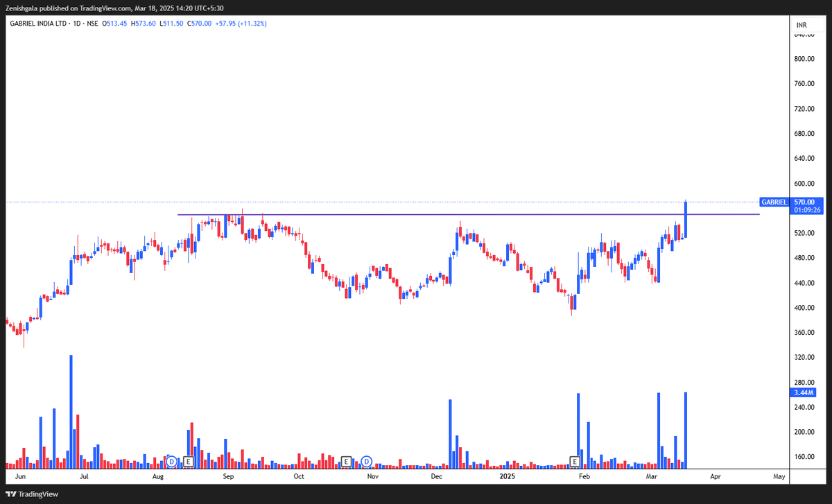Click the Jun label on time axis
The width and height of the screenshot is (832, 504).
point(20,477)
